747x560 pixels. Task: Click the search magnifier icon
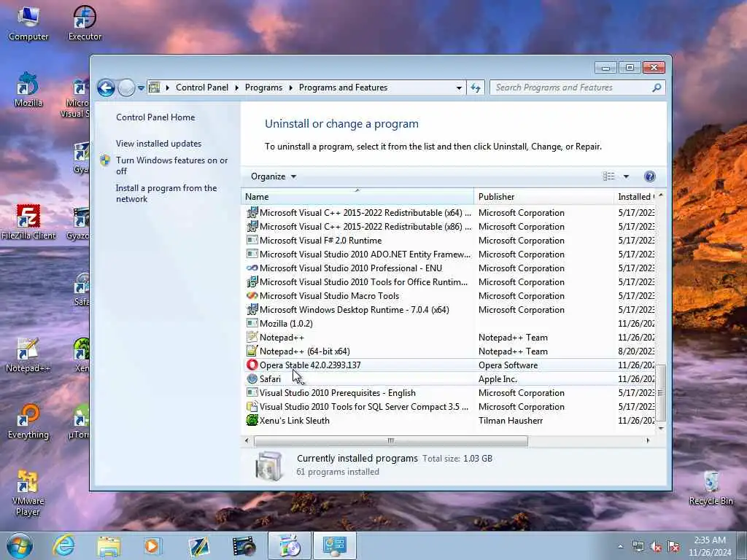click(657, 87)
